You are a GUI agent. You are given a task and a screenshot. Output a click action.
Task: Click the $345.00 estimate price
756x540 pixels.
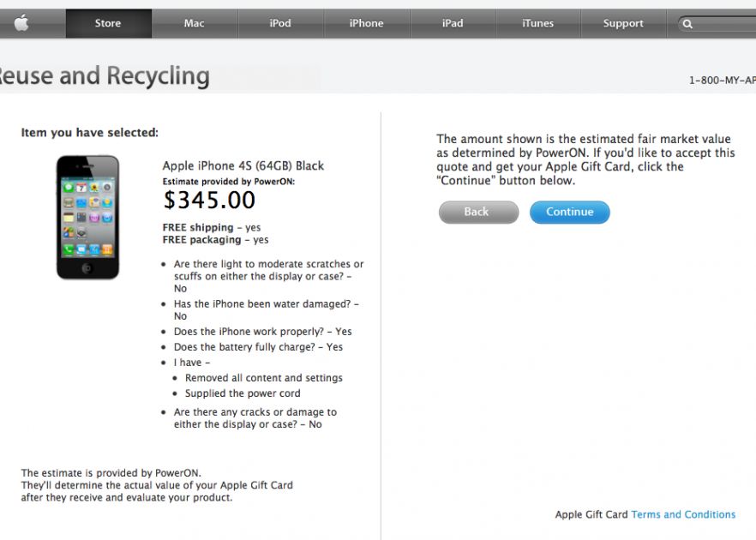tap(209, 201)
